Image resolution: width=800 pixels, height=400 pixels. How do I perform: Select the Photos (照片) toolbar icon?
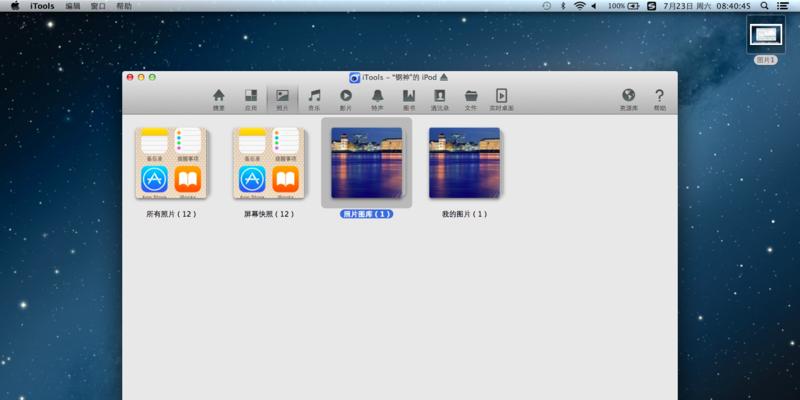282,97
